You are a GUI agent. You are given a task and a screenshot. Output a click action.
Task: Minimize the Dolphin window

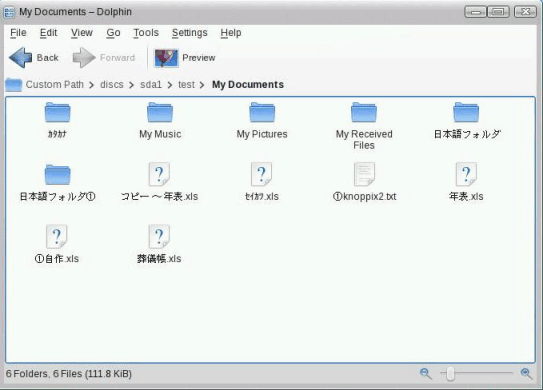pos(475,12)
